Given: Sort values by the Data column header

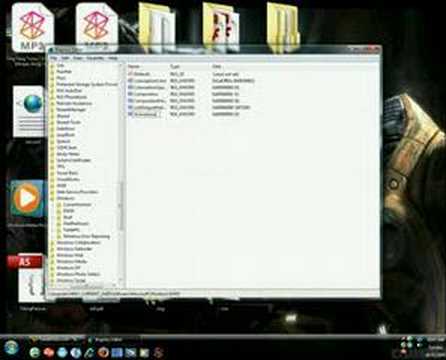Looking at the screenshot, I should (217, 67).
